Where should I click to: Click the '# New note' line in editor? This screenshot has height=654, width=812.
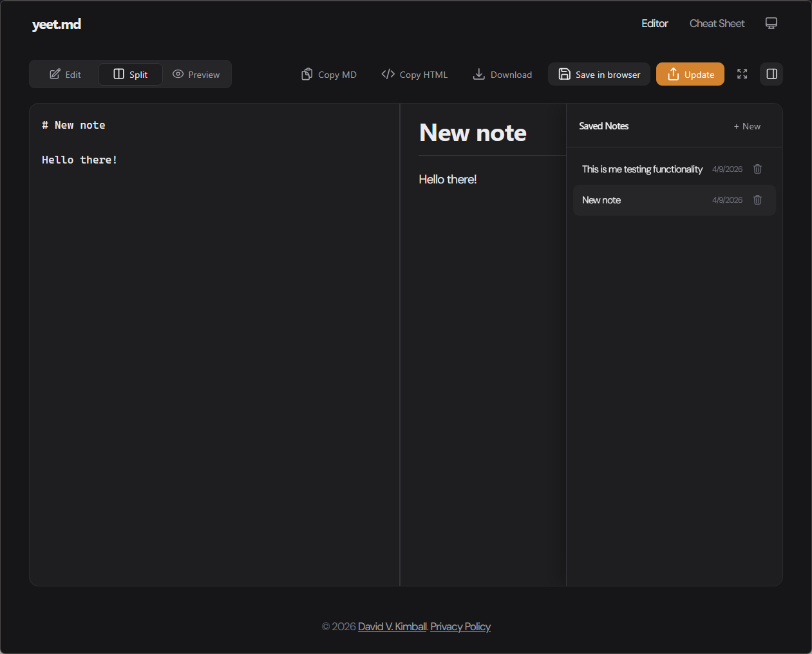[x=73, y=125]
